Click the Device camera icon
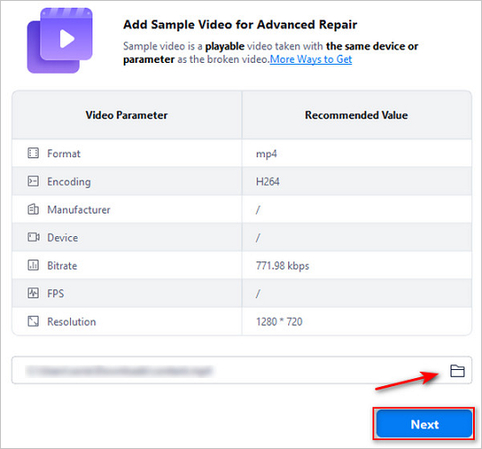The image size is (482, 449). pos(33,237)
